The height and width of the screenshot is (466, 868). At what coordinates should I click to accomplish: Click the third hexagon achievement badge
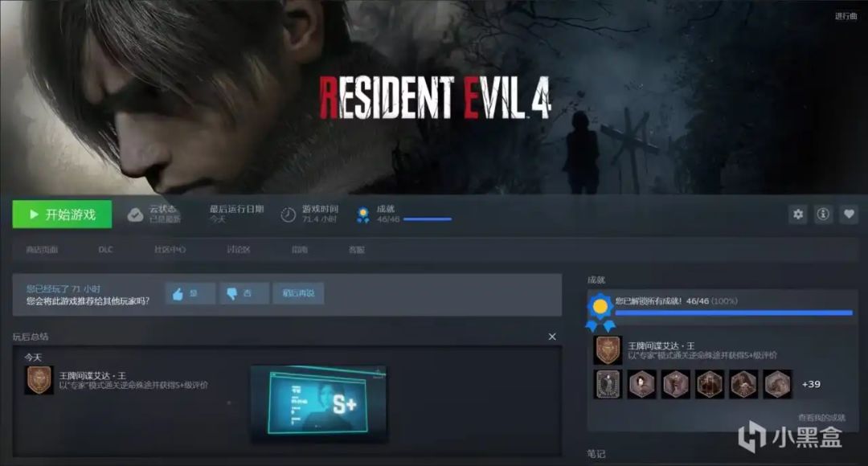[676, 384]
